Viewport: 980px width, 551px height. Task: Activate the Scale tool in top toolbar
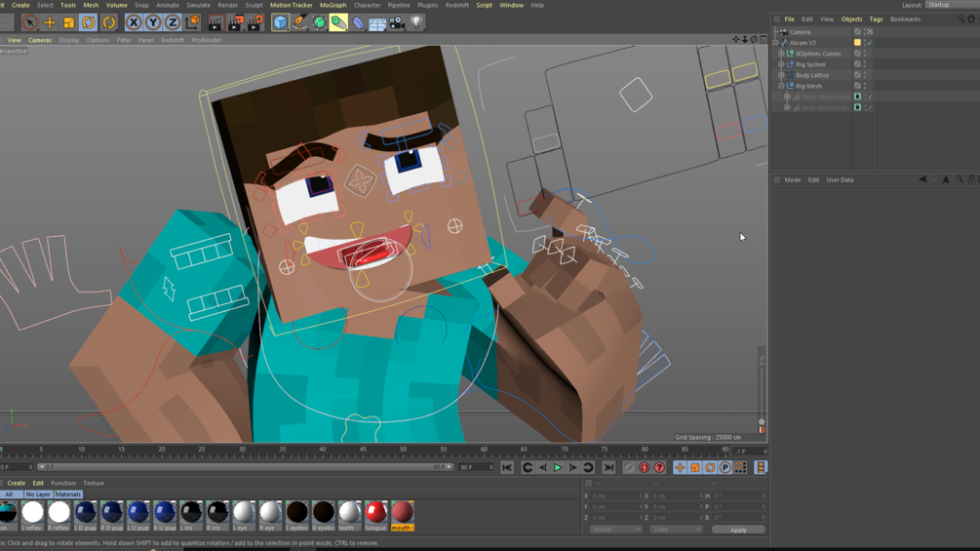[x=69, y=23]
